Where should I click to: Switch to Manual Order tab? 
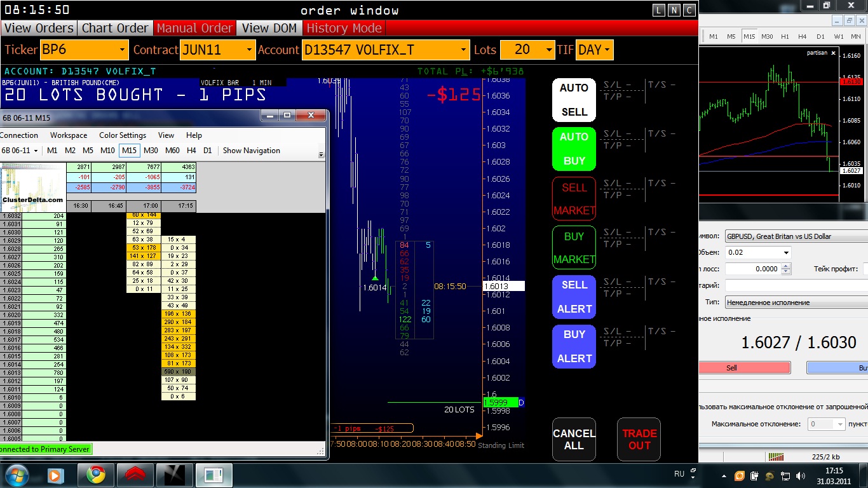[x=194, y=28]
